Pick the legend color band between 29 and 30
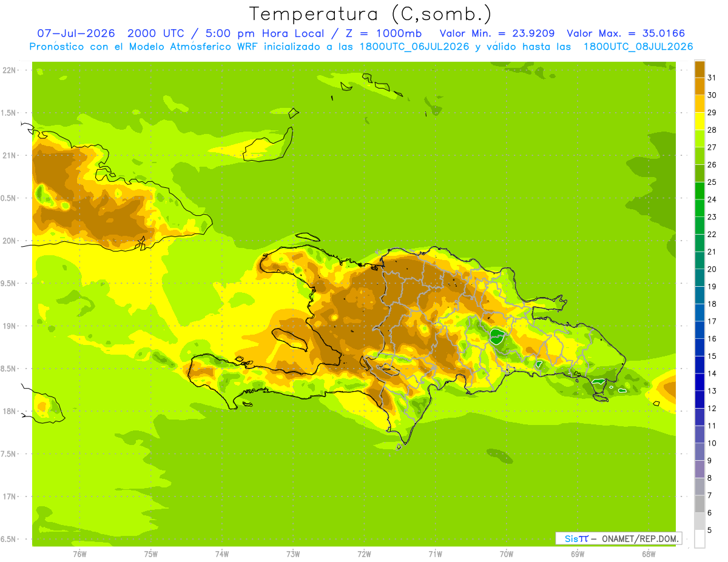Image resolution: width=728 pixels, height=562 pixels. [699, 104]
